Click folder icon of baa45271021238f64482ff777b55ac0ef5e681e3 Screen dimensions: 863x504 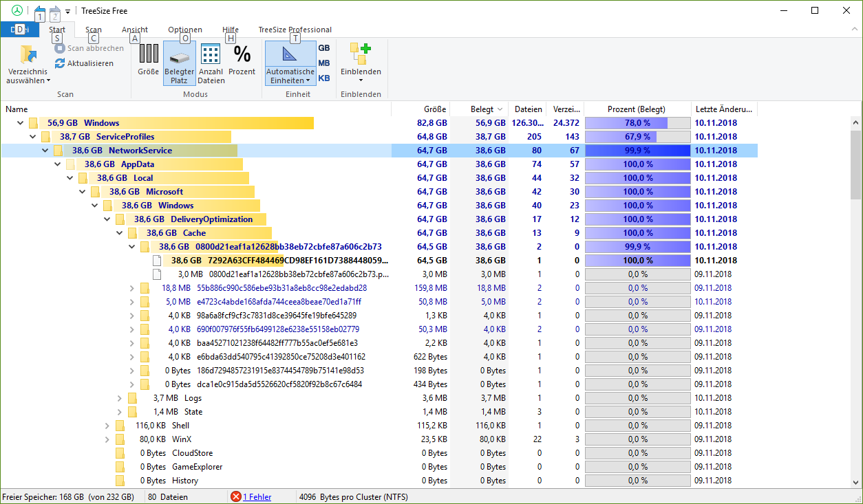(145, 343)
